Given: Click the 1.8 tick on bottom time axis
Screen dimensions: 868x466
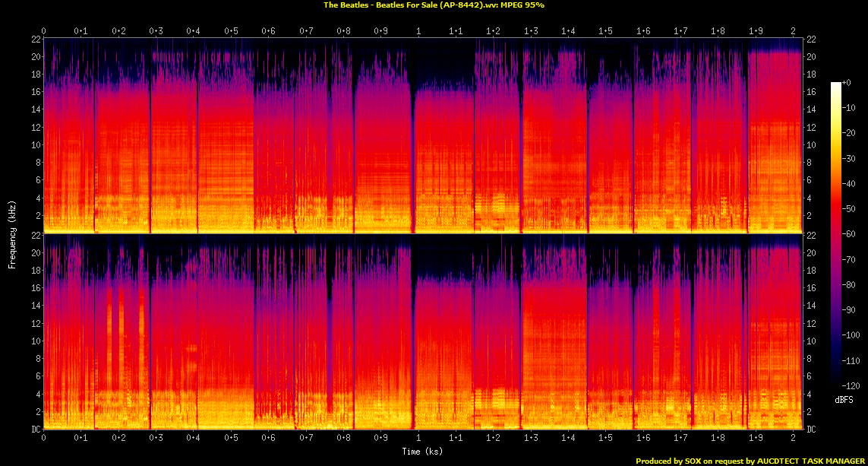Looking at the screenshot, I should tap(718, 439).
